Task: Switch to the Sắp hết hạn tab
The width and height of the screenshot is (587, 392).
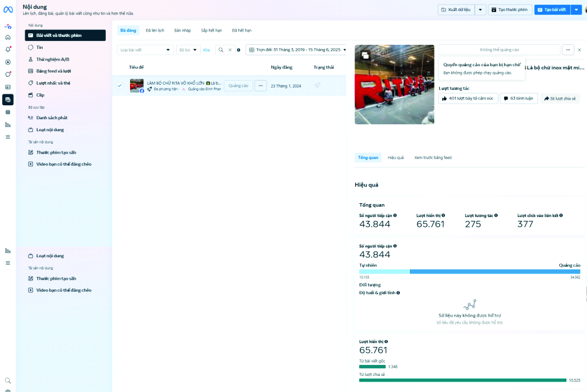Action: (x=212, y=31)
